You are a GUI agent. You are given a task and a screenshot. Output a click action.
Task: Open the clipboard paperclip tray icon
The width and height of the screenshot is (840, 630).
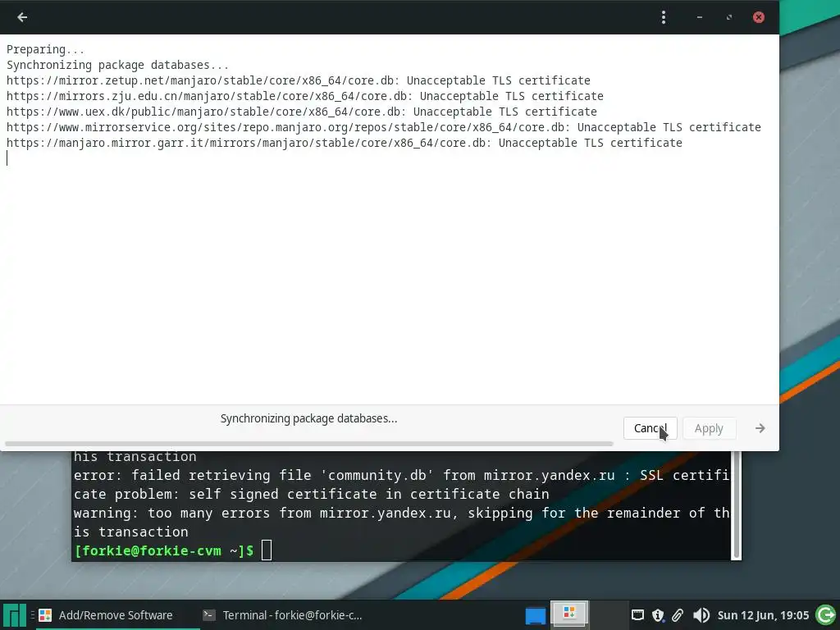(678, 615)
